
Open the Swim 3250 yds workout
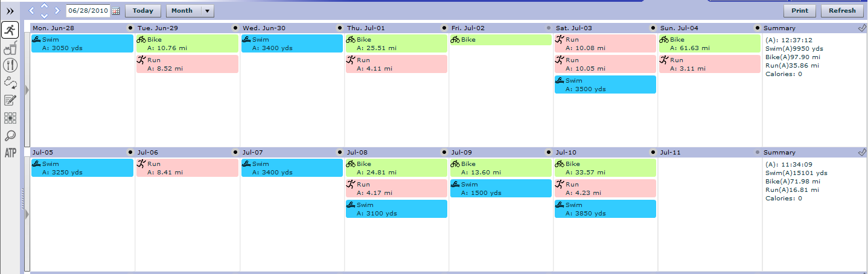point(82,168)
